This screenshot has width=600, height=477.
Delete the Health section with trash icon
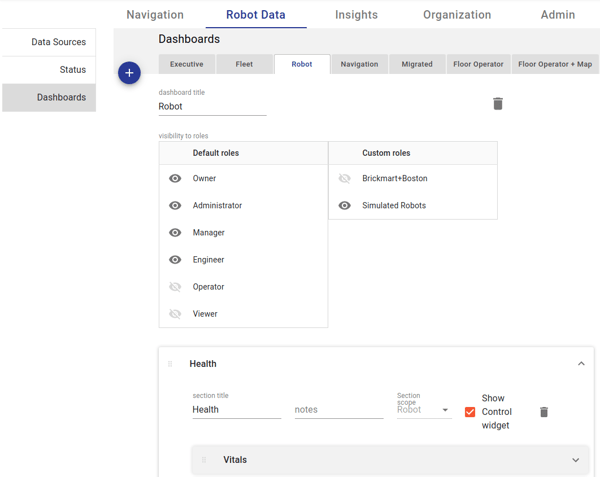(x=544, y=412)
